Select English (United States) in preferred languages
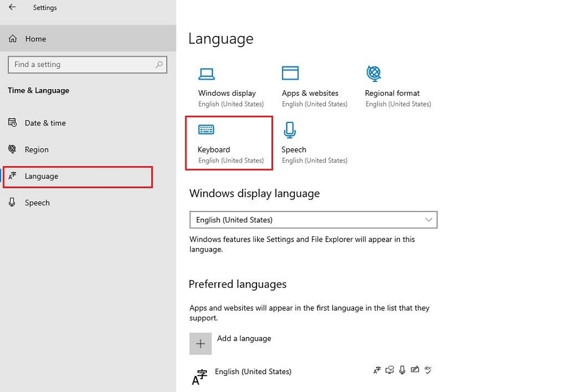Screen dimensions: 574x392 tap(253, 372)
